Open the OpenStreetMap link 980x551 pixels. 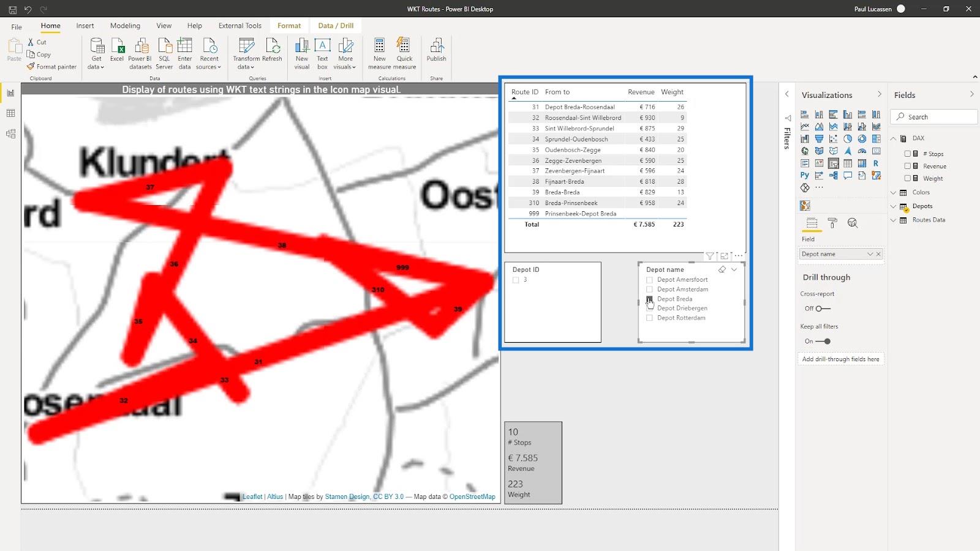click(472, 497)
